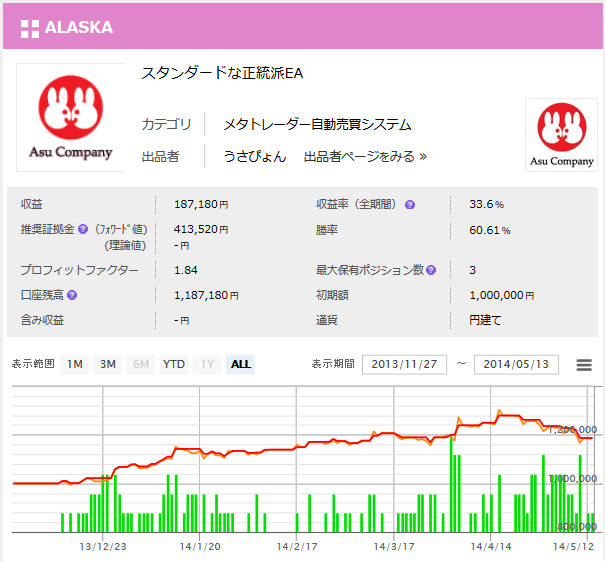Click the large Asu Company logo on left
This screenshot has height=561, width=605.
(x=70, y=118)
